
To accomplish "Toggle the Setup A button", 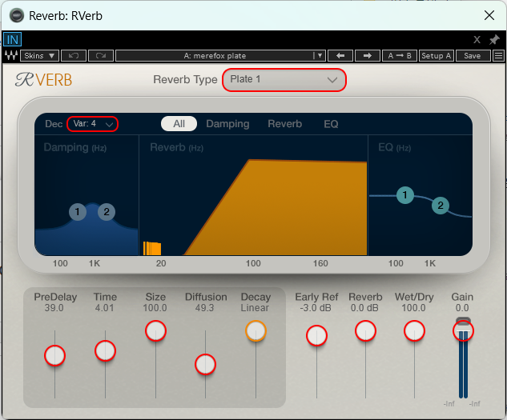I will (437, 55).
